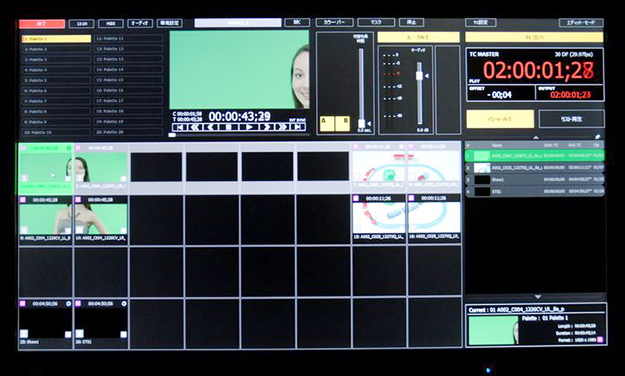Select the Show1 row in playlist
Viewport: 625px width, 376px height.
535,180
